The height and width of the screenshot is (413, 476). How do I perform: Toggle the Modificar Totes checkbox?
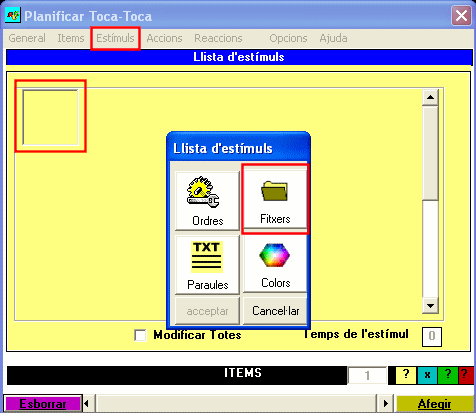click(140, 335)
